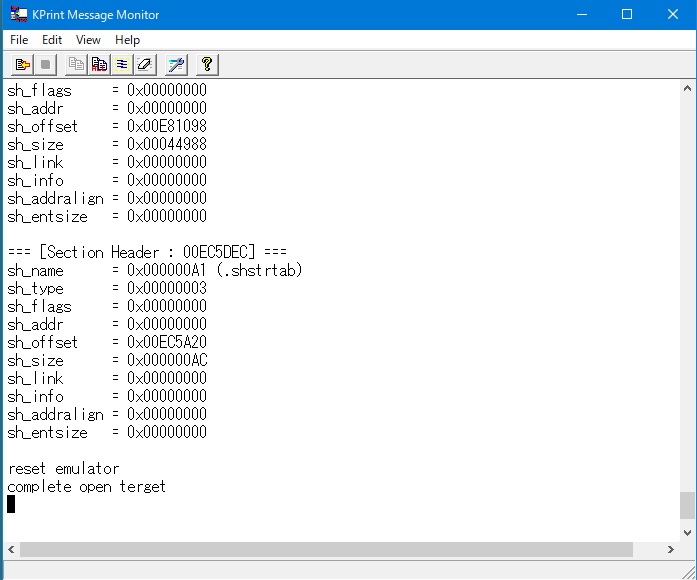
Task: Click the sh_type 0x00000003 line
Action: point(107,288)
